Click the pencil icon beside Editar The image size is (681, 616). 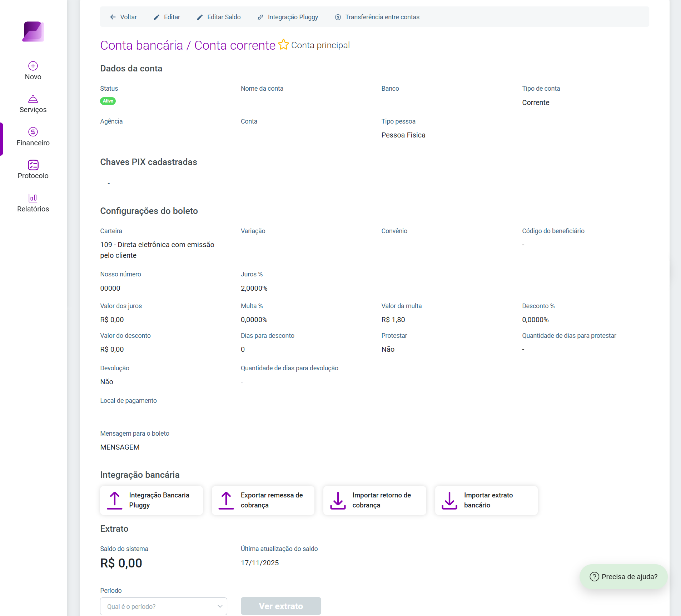click(x=156, y=17)
